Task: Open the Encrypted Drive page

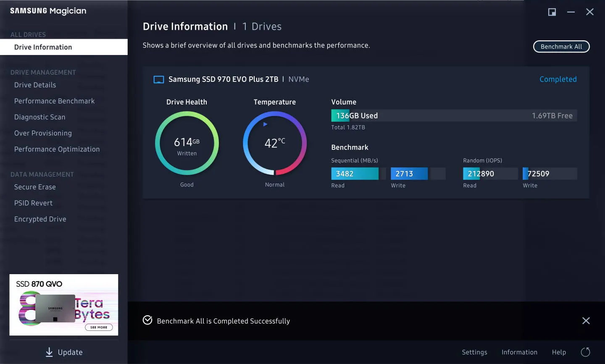Action: tap(40, 219)
